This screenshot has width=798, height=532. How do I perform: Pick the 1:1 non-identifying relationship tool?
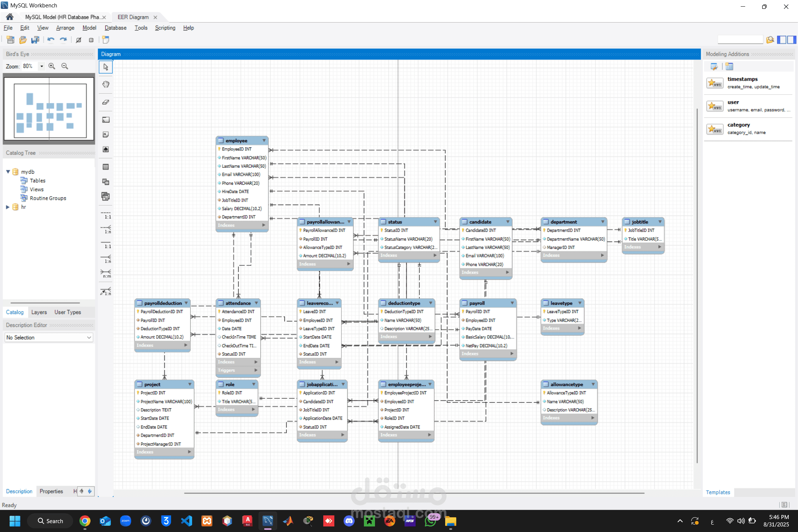(106, 215)
